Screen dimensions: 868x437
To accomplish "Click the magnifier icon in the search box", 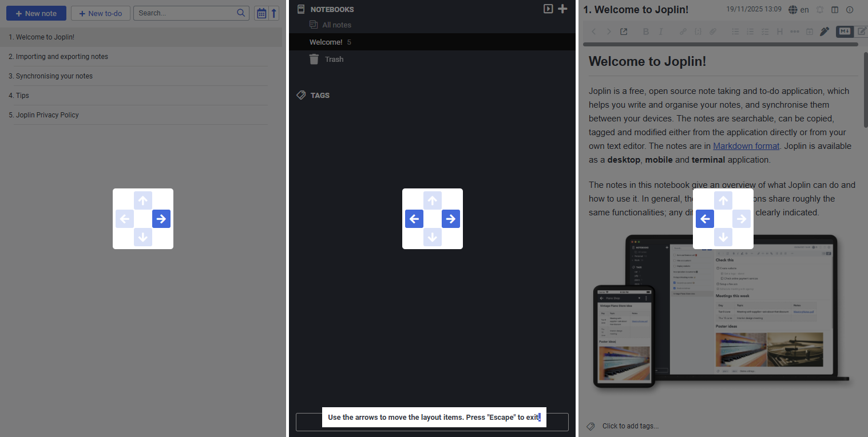I will (x=241, y=13).
